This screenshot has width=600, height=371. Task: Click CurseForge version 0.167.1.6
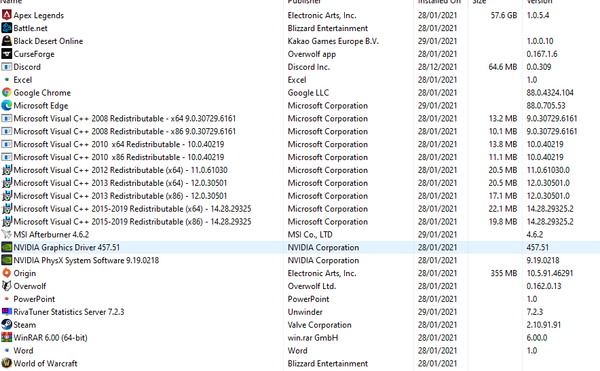coord(542,54)
